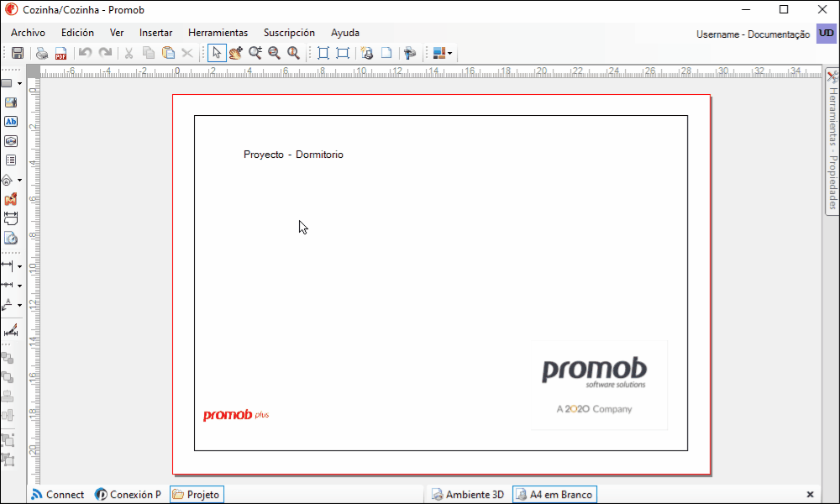Open the Archivo menu
This screenshot has width=840, height=504.
(x=28, y=33)
